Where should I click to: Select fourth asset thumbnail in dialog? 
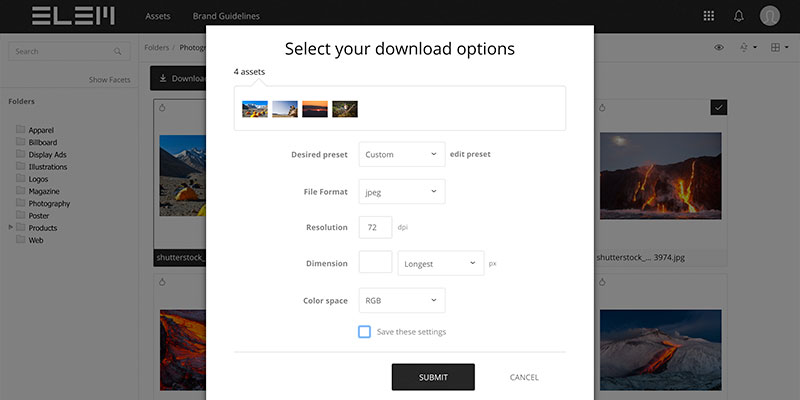(345, 109)
